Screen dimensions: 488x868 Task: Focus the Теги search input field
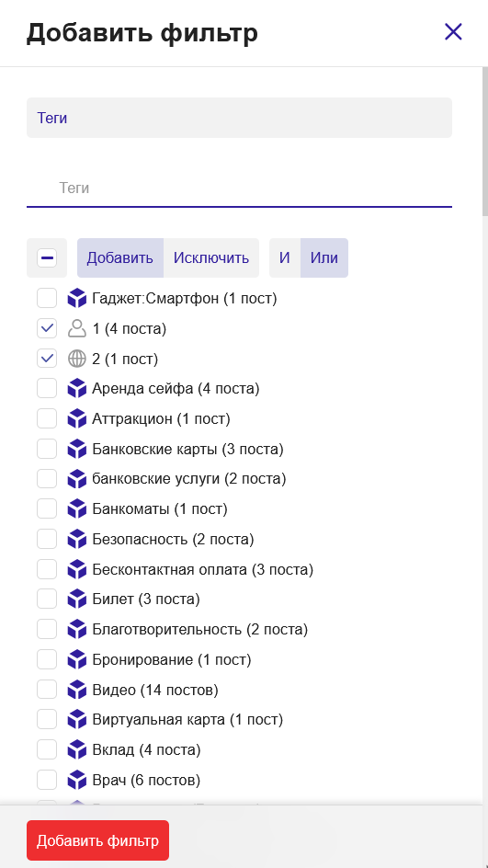(x=239, y=188)
